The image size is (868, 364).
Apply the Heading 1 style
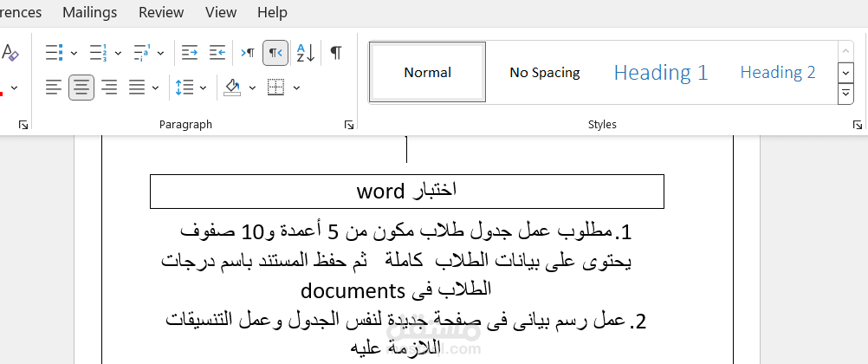pyautogui.click(x=661, y=72)
